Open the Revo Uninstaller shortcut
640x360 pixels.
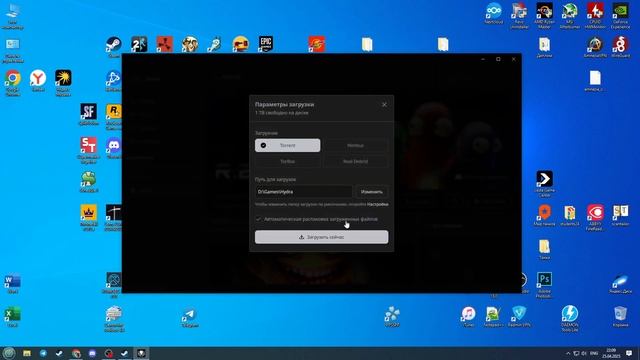coord(519,16)
